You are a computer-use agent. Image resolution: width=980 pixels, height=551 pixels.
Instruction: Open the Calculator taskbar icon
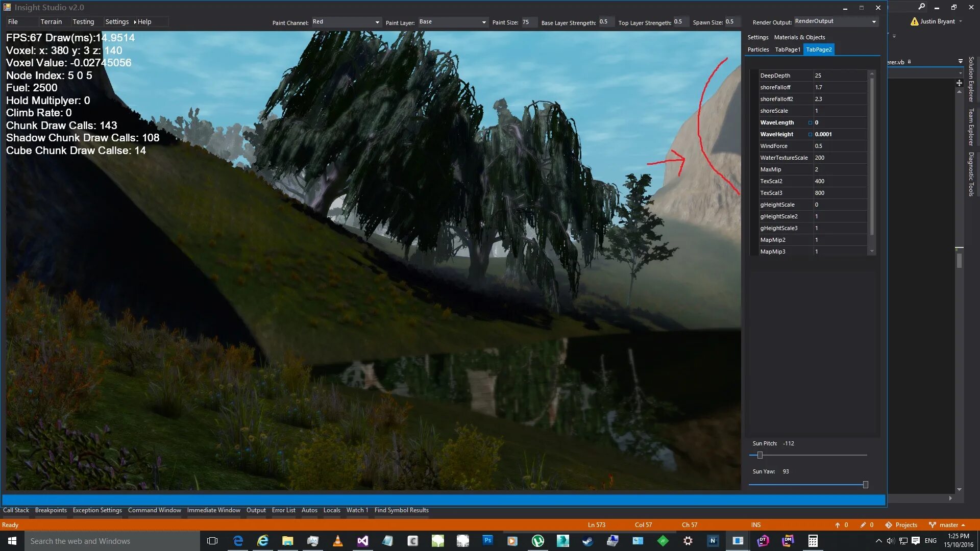[x=813, y=541]
